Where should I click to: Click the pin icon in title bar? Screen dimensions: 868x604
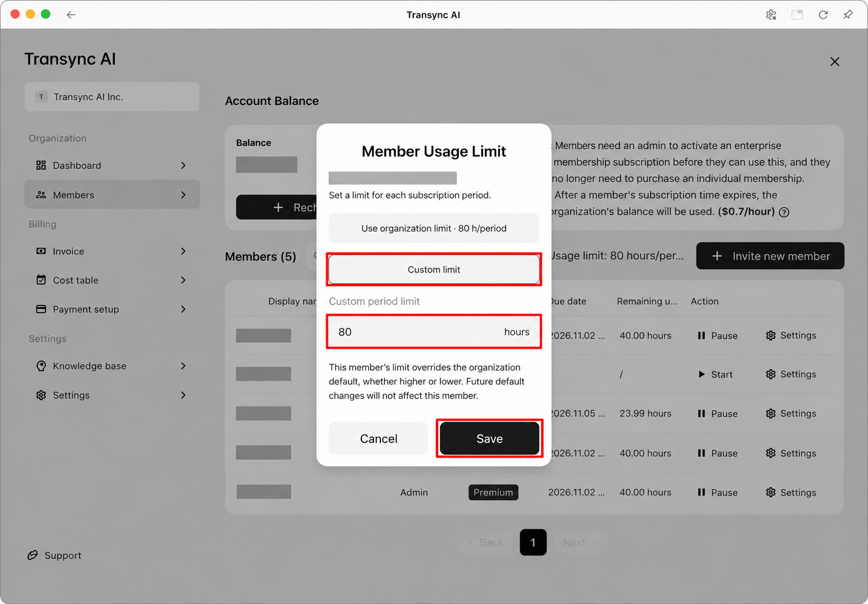tap(848, 14)
